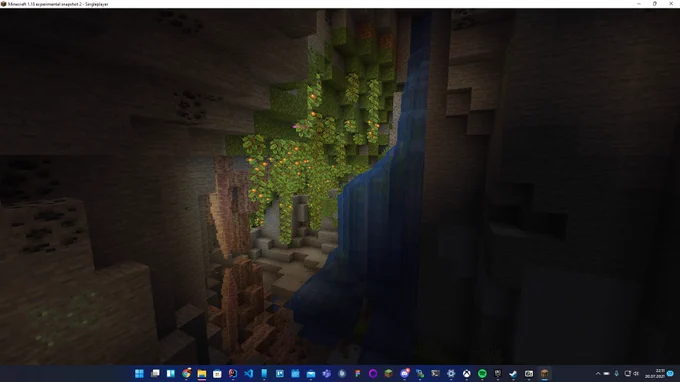Show hidden system tray icons

tap(598, 373)
